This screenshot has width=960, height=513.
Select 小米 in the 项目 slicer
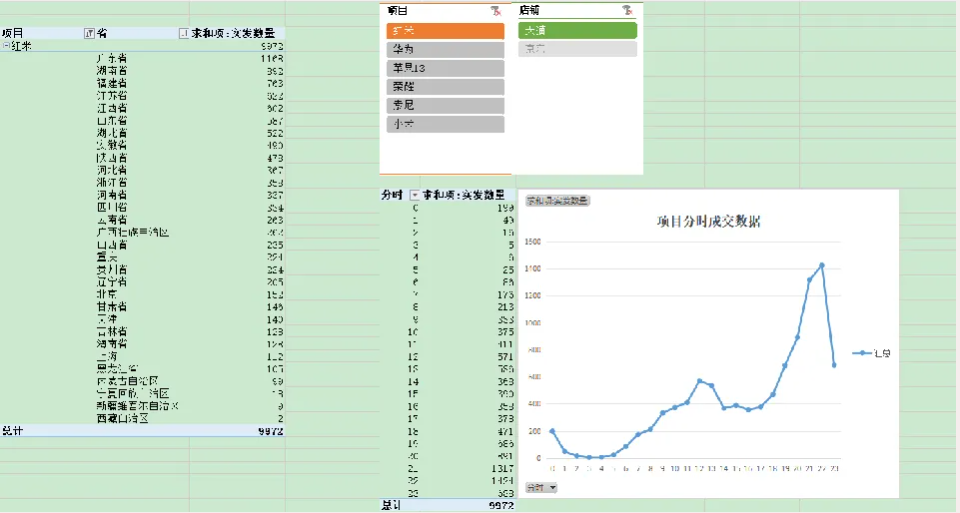click(x=445, y=124)
